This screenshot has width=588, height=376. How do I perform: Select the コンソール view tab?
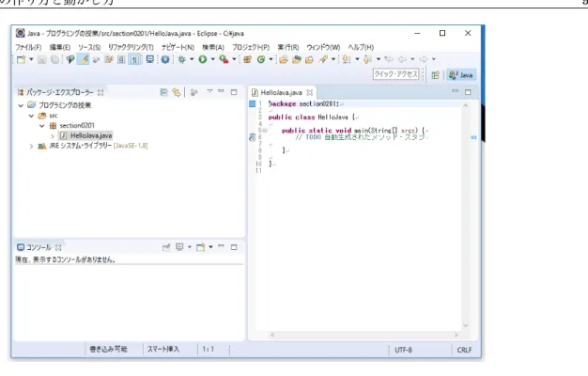pyautogui.click(x=39, y=247)
